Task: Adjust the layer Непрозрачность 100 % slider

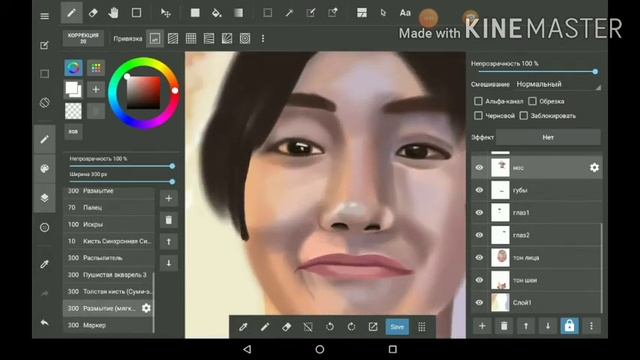Action: click(x=537, y=72)
